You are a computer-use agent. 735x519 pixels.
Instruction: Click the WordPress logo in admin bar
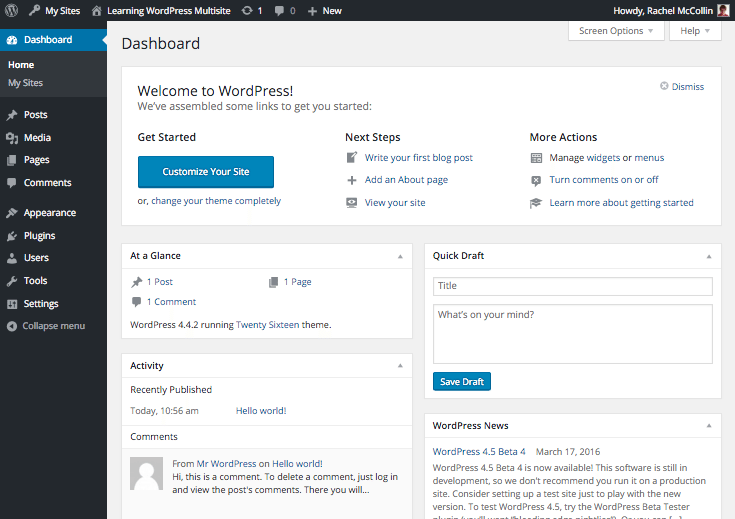(11, 10)
